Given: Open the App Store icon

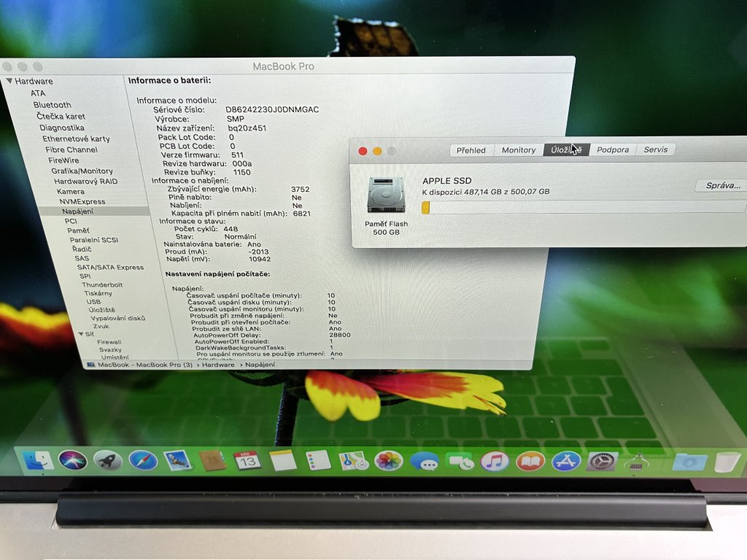Looking at the screenshot, I should tap(565, 461).
